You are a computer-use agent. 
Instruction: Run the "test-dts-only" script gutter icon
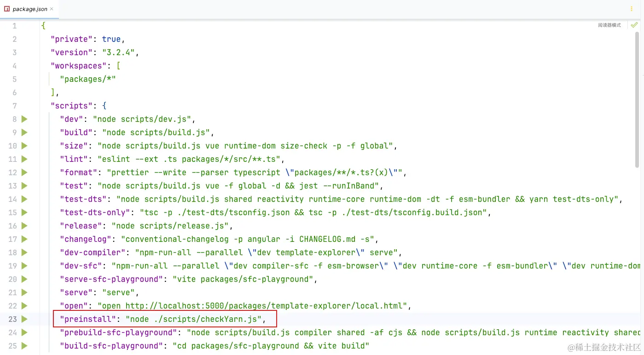(x=24, y=212)
